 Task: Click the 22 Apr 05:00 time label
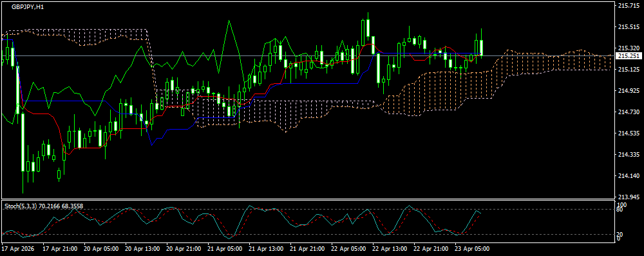(348, 249)
